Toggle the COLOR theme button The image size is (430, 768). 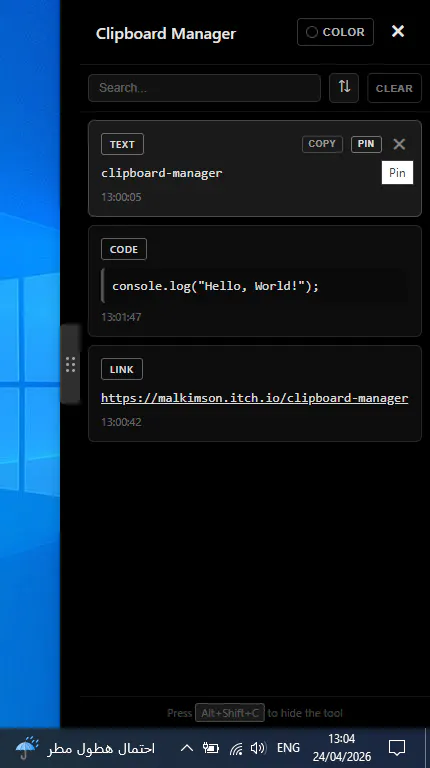tap(335, 32)
